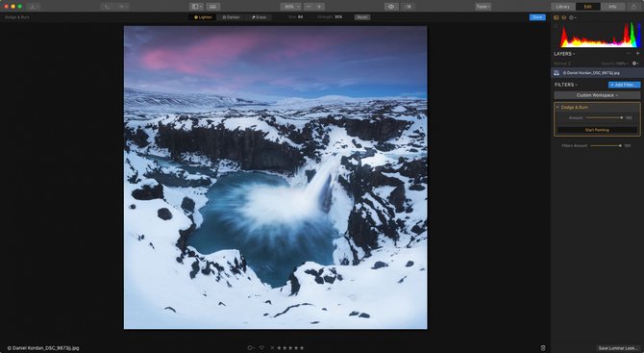
Task: Select the Erase brush mode
Action: 259,17
